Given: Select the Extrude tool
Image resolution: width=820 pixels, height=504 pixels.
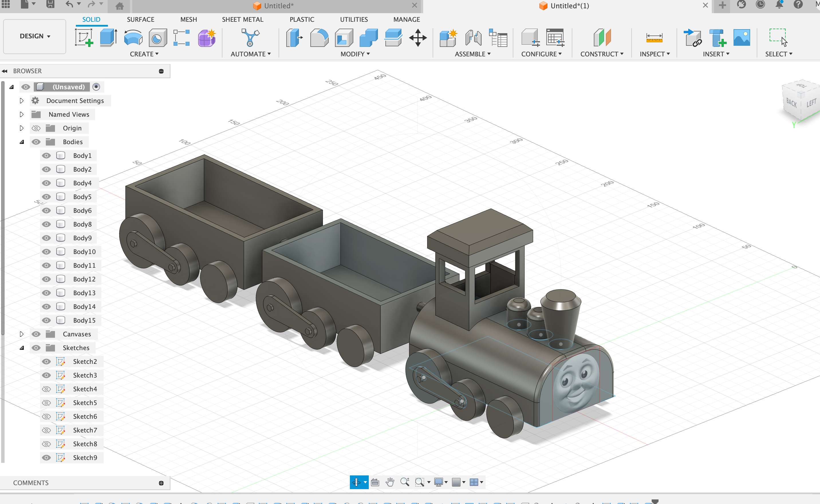Looking at the screenshot, I should (109, 37).
